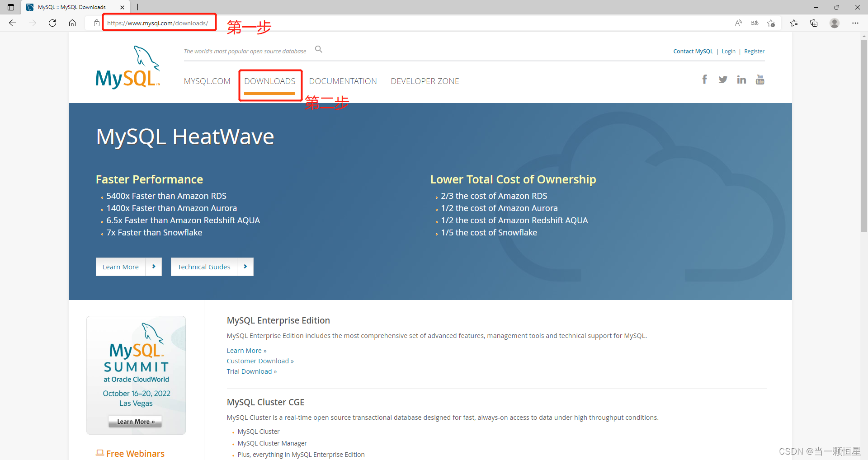Viewport: 868px width, 460px height.
Task: Click '7x Faster than Snowflake' text
Action: [x=154, y=233]
